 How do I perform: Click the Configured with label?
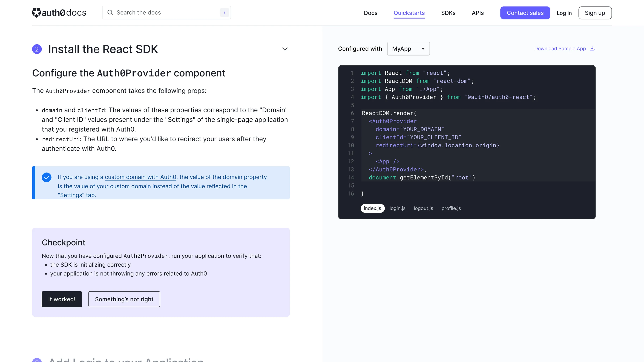click(360, 49)
